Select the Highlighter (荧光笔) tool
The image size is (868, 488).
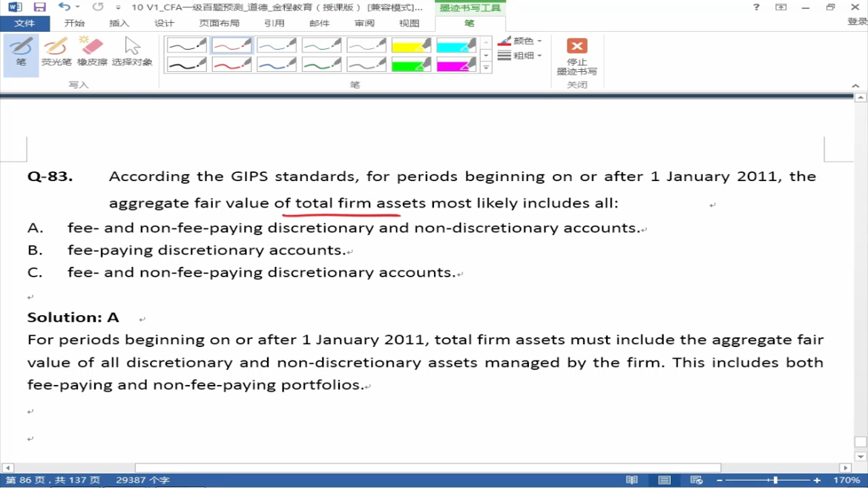pyautogui.click(x=56, y=53)
